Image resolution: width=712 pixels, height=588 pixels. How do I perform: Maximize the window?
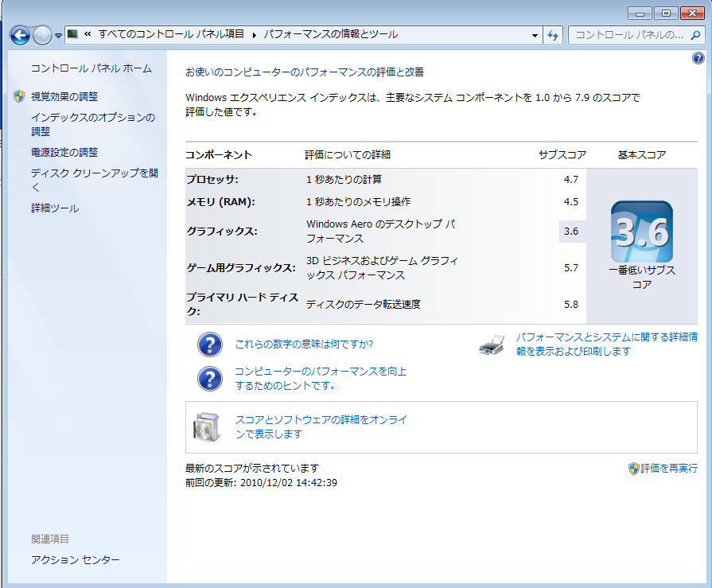[666, 14]
